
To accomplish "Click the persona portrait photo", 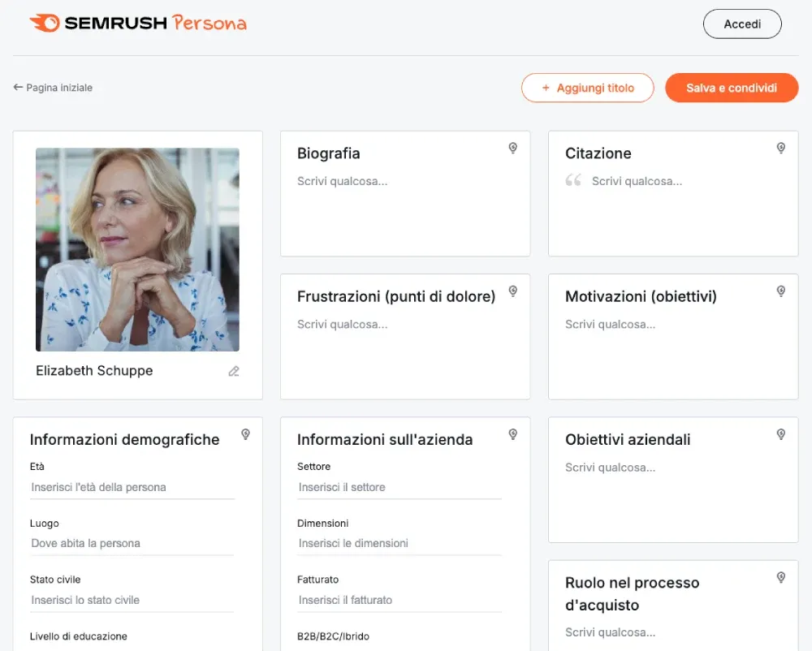I will [137, 249].
